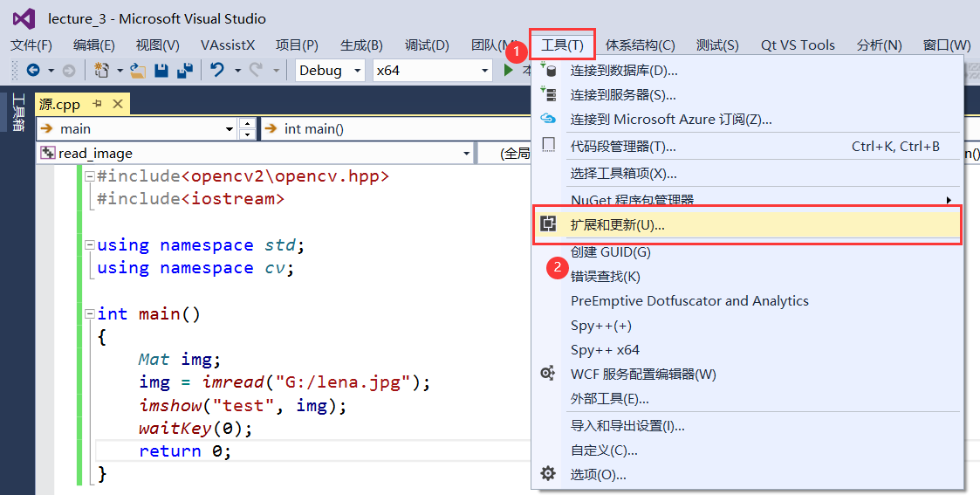980x495 pixels.
Task: Select PreEmptive Dotfuscator and Analytics
Action: 747,300
